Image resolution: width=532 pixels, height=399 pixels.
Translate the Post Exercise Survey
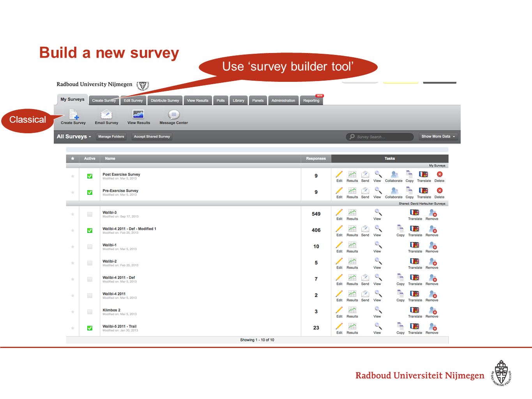coord(424,175)
